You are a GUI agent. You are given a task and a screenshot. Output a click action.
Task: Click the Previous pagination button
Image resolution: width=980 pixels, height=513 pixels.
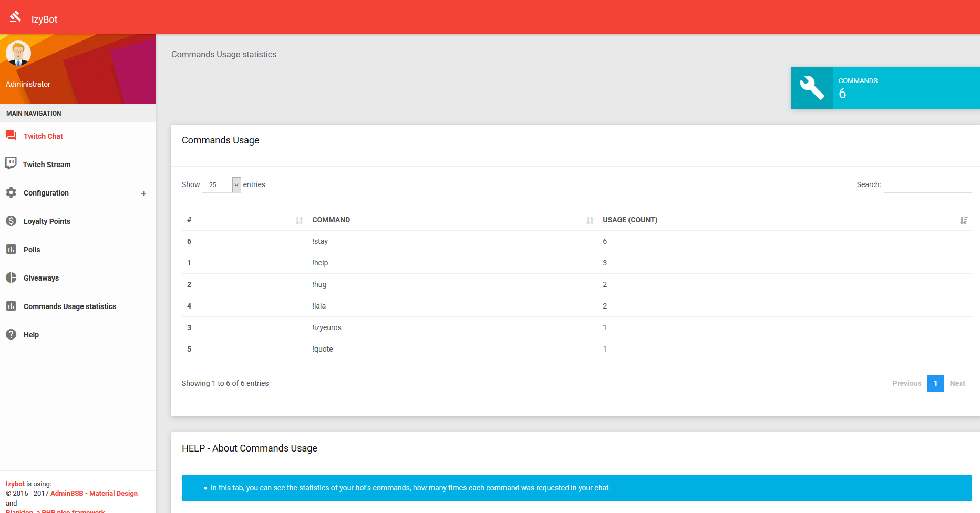point(906,383)
